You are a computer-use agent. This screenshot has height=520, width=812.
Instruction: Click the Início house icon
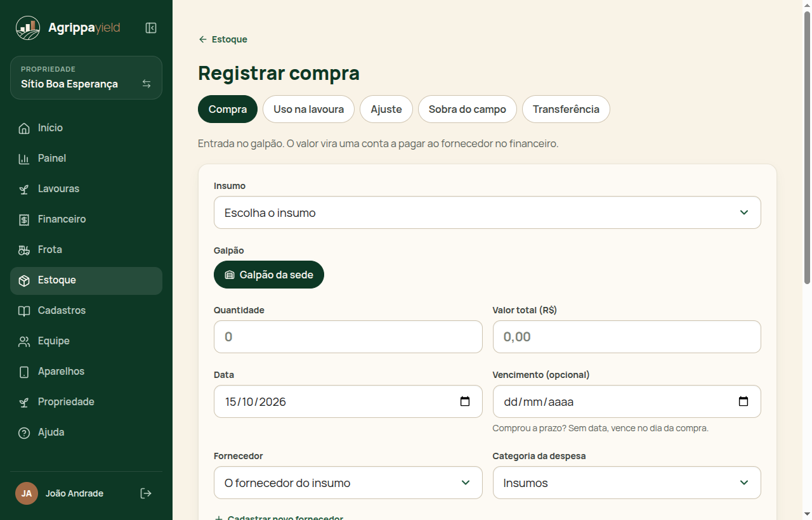pyautogui.click(x=24, y=128)
